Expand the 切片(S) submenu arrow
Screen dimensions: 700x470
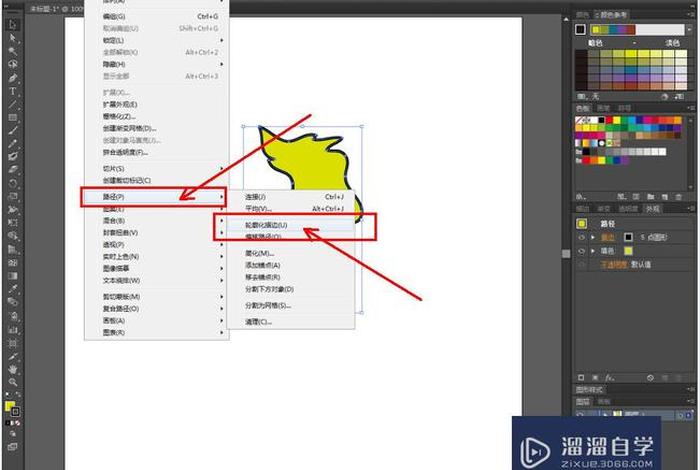(221, 168)
